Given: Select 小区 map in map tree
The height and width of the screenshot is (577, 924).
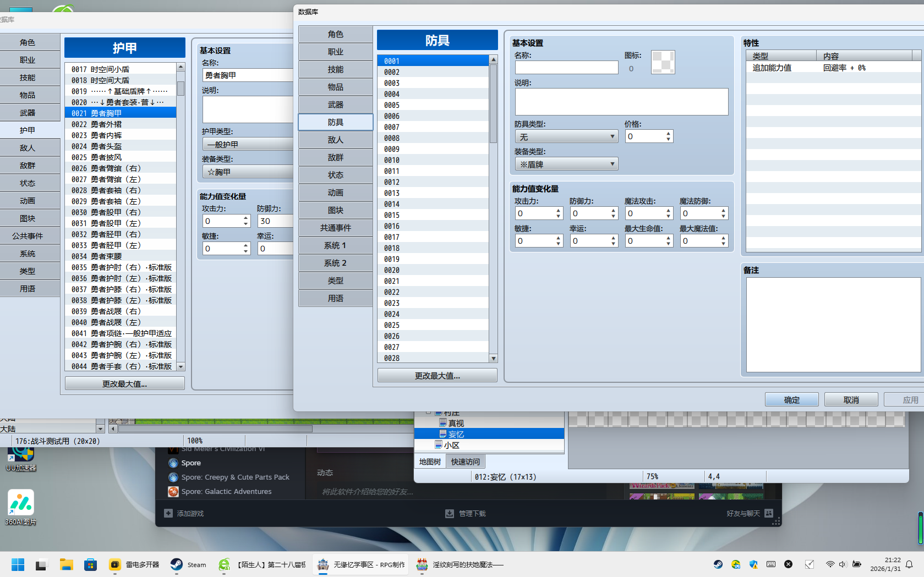Looking at the screenshot, I should (451, 445).
